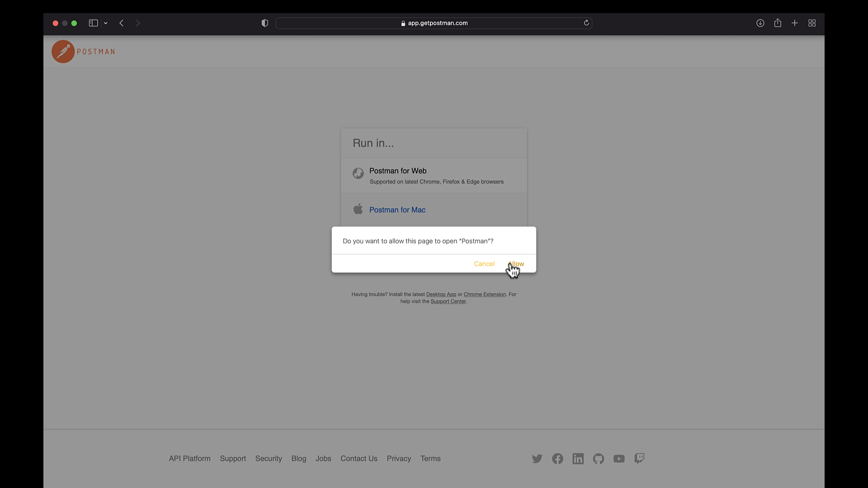Visit the Support Center link

pyautogui.click(x=448, y=301)
